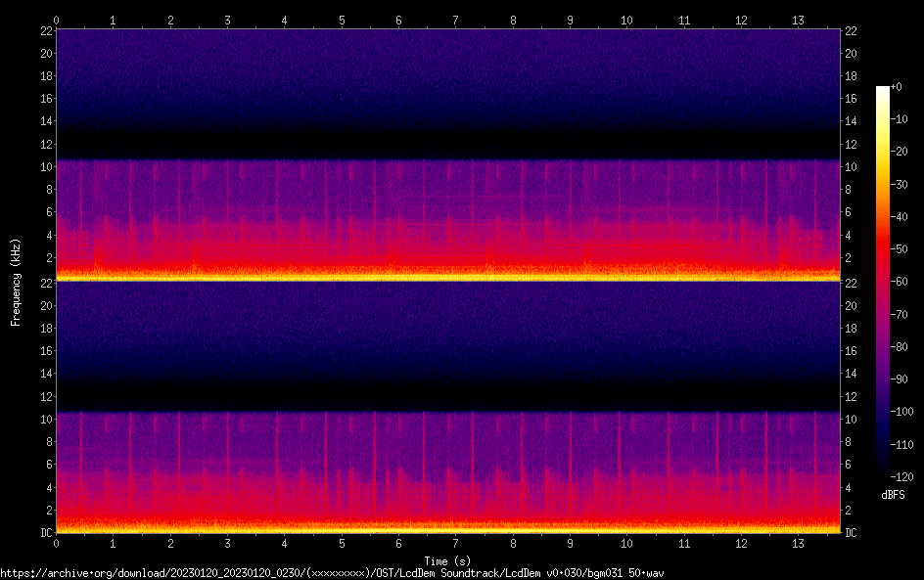Click the "+0" label on the color scale

click(896, 87)
